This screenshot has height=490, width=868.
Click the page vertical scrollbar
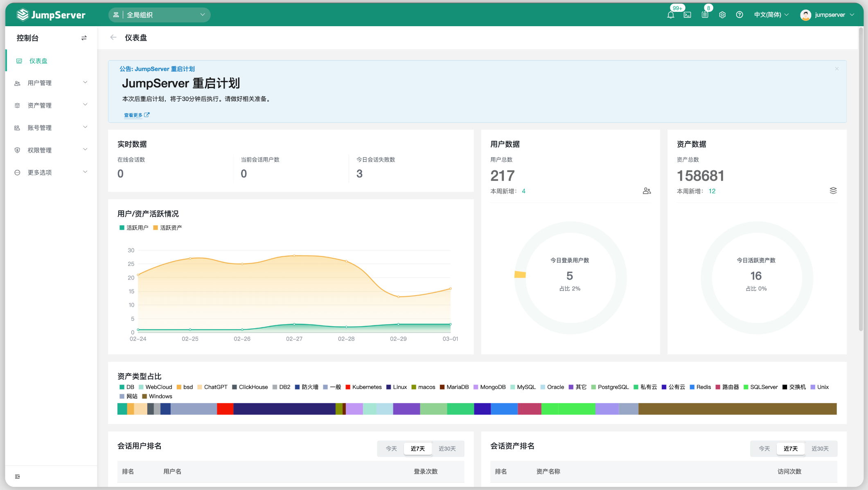pos(861,179)
